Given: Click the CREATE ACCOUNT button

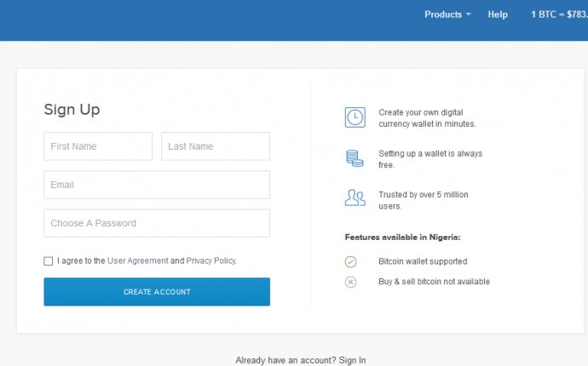Looking at the screenshot, I should [157, 292].
